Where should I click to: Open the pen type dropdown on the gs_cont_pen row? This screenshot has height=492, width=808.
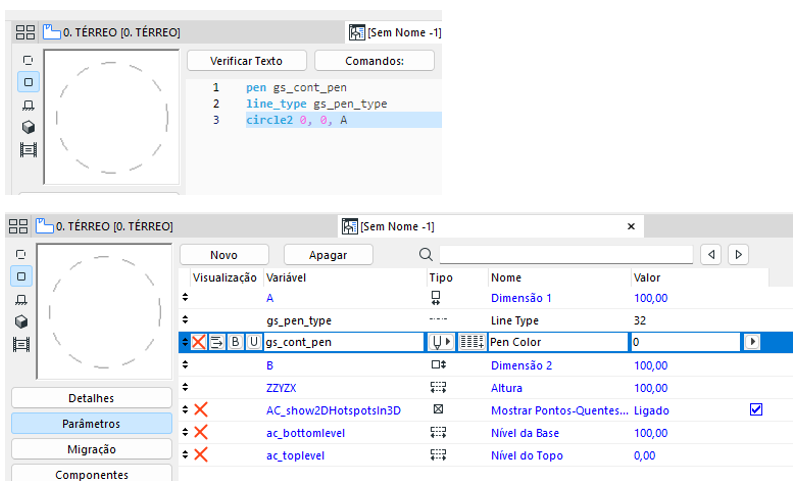point(441,342)
